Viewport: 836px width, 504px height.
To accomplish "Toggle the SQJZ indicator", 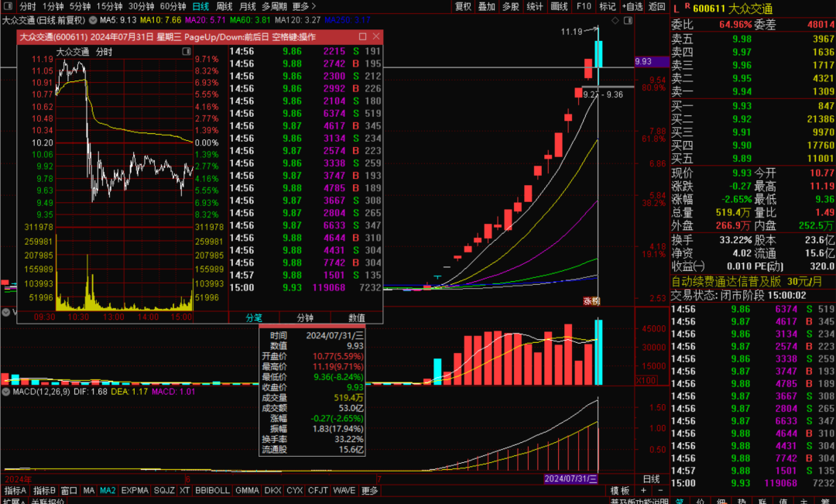I will point(164,490).
